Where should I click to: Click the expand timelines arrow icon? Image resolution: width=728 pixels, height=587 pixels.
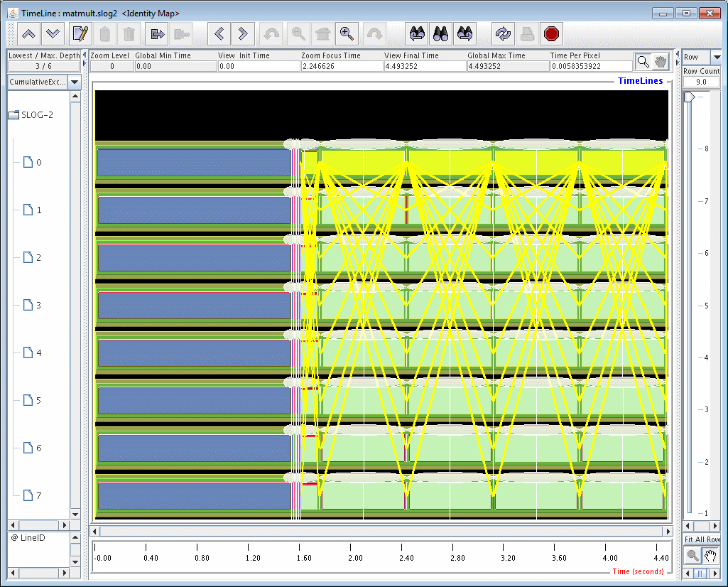(x=158, y=34)
